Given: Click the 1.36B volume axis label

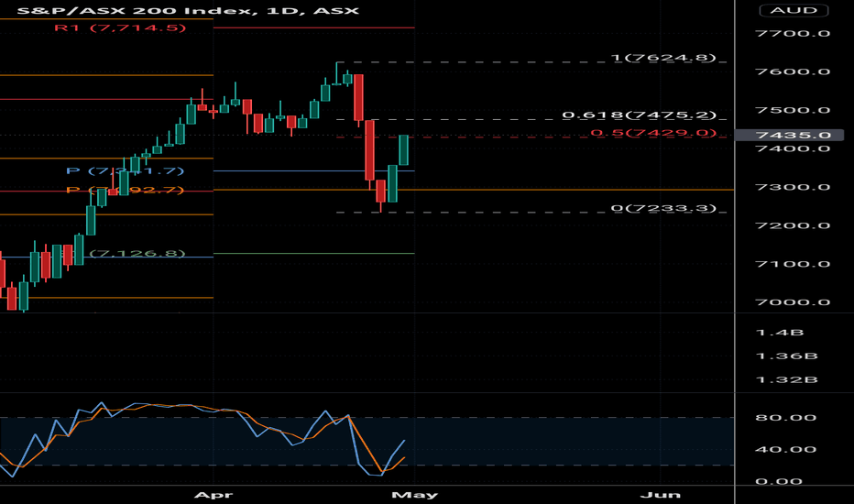Looking at the screenshot, I should coord(786,356).
